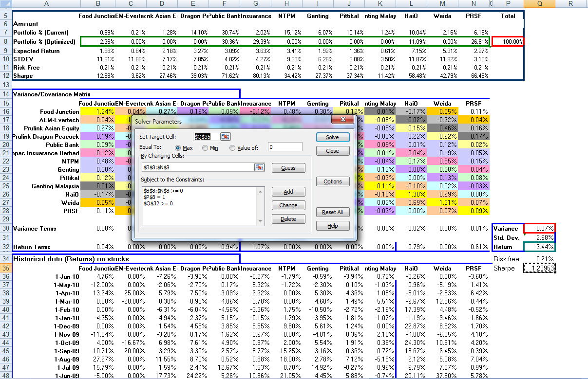Click the Set Target Cell input showing $Q$35
The width and height of the screenshot is (588, 379).
coord(204,136)
